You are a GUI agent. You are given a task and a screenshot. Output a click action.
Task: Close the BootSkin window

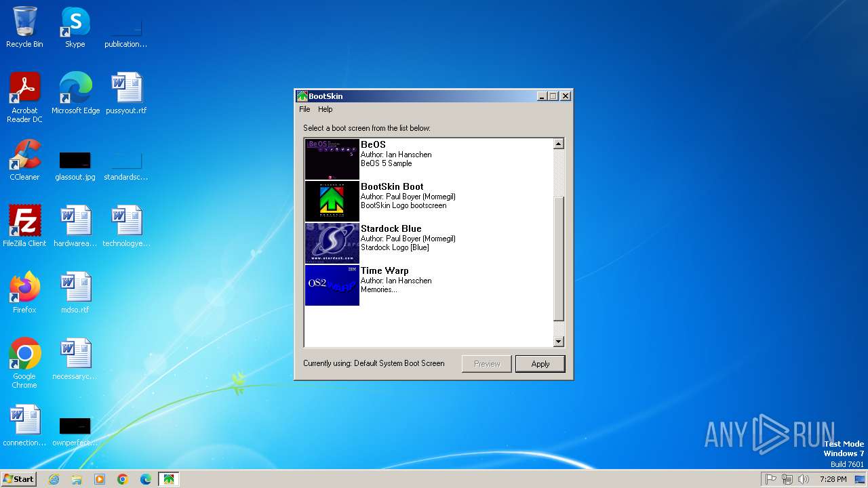(566, 96)
